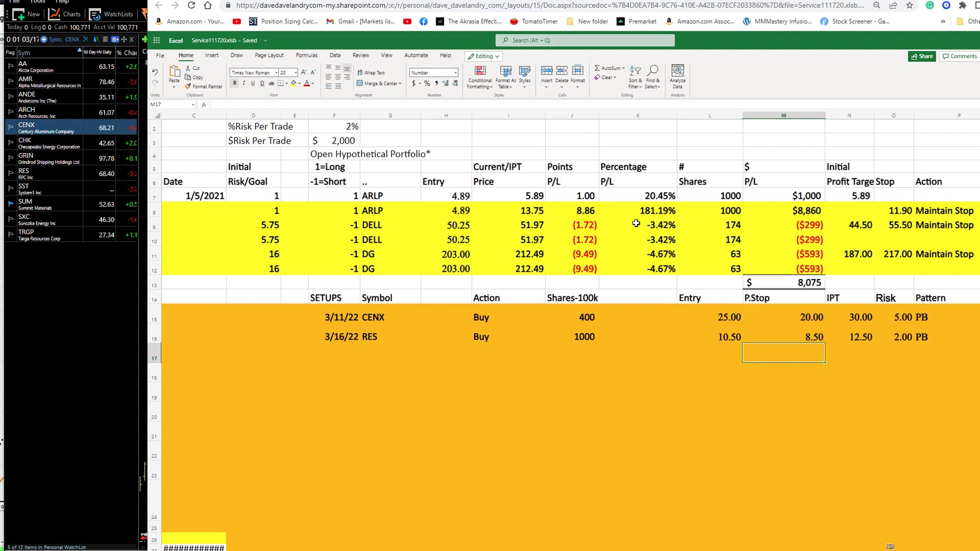The image size is (980, 551).
Task: Open the Analyze Data tool
Action: point(677,71)
